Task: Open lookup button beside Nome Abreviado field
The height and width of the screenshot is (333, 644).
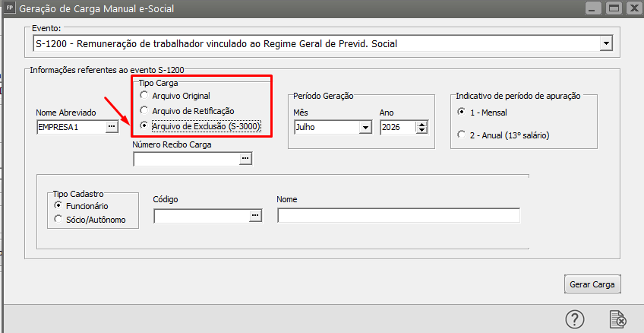Action: click(112, 127)
